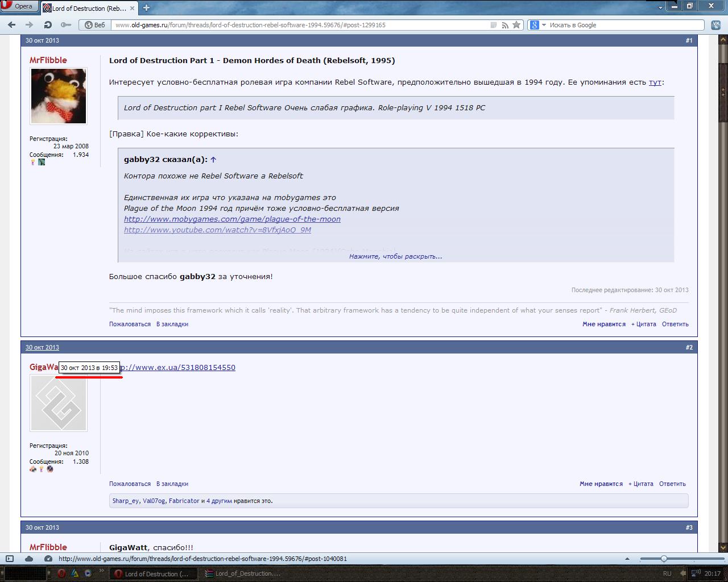The image size is (728, 582).
Task: Focus the address bar URL field
Action: click(x=301, y=25)
